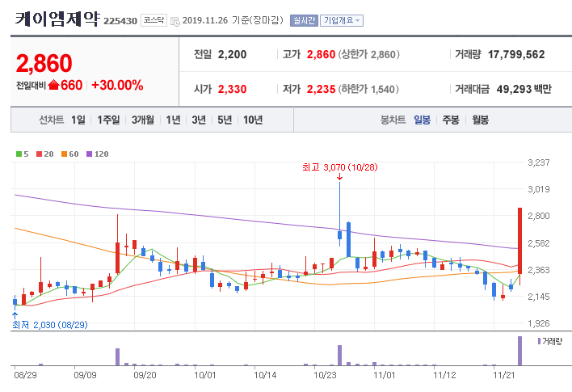Click the orange 60-day moving average swatch
The height and width of the screenshot is (392, 572).
(x=64, y=154)
